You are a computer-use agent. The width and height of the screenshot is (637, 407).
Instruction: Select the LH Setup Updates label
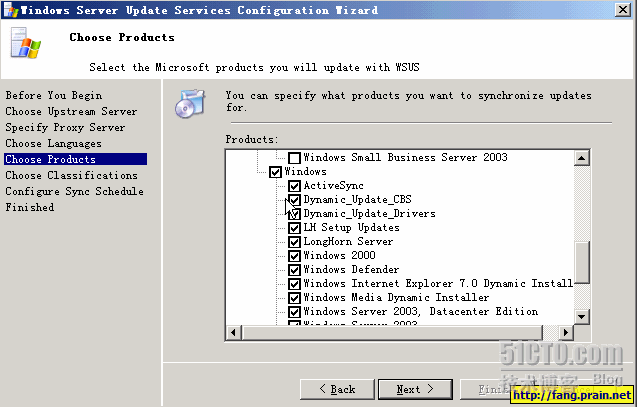(x=351, y=228)
